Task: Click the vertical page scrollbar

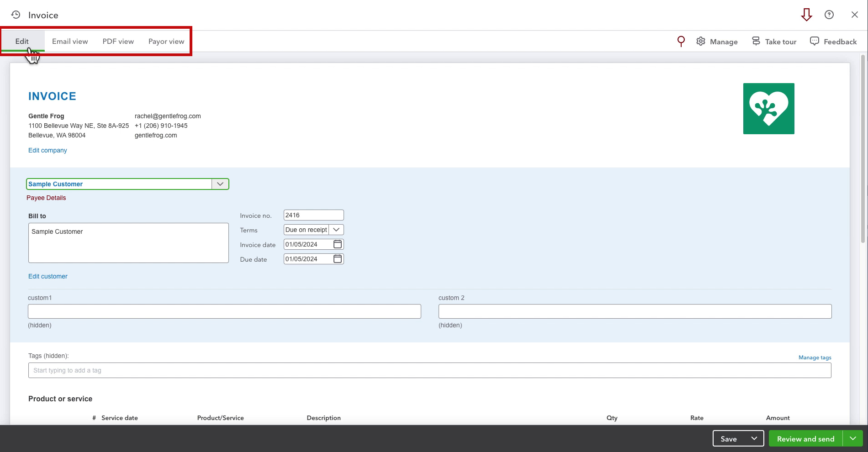Action: 863,148
